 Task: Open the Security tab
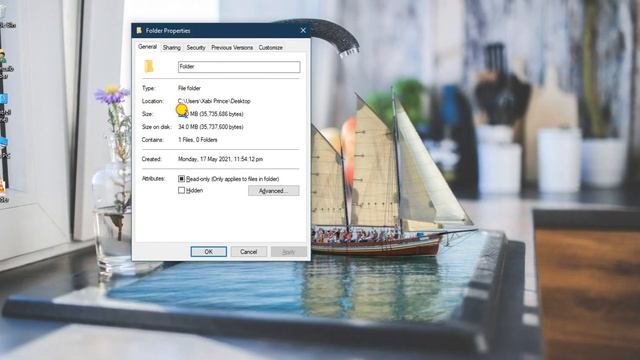click(x=196, y=48)
